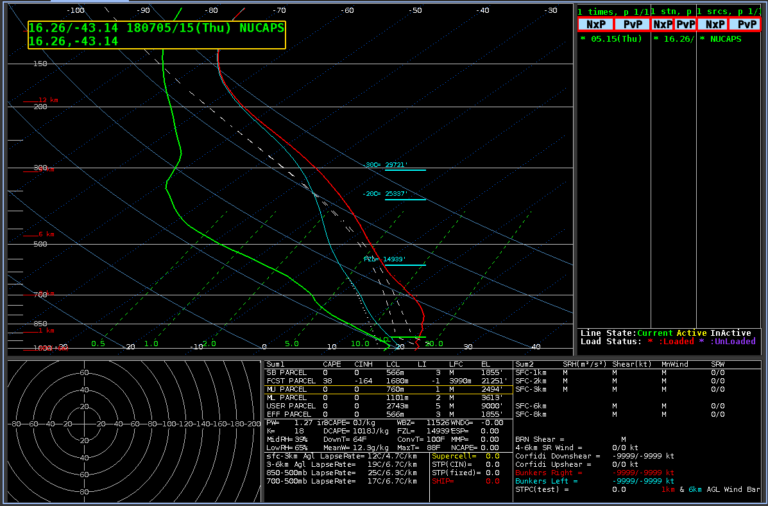Click NxP button under the srcs header

coord(713,24)
